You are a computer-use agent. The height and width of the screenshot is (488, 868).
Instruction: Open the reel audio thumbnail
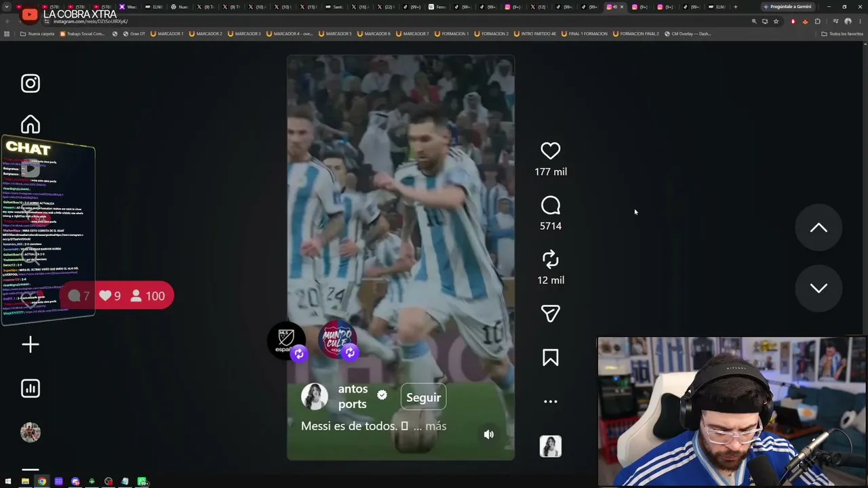tap(551, 446)
